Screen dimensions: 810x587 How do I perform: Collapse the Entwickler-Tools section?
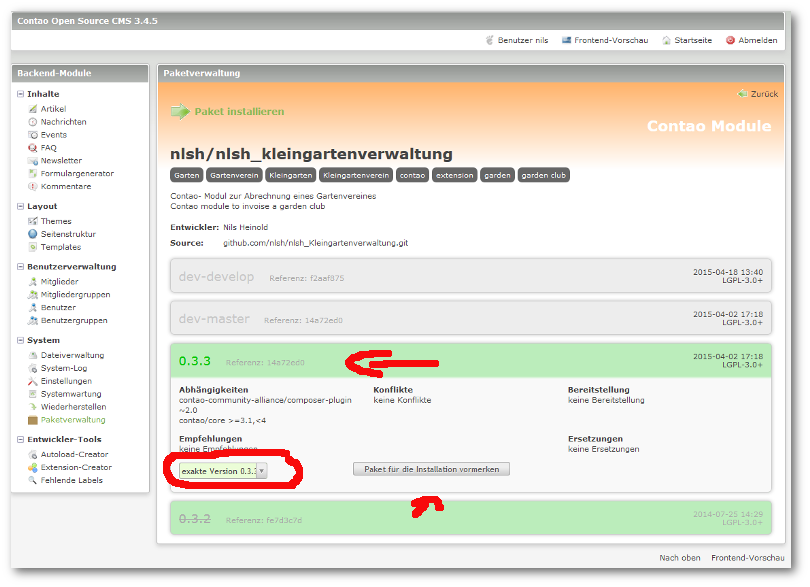pos(21,439)
